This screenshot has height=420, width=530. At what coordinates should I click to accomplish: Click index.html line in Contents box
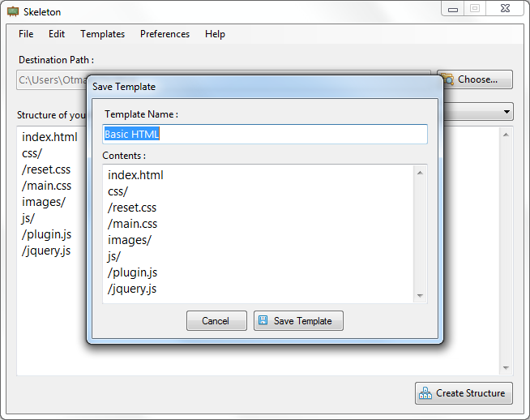click(x=135, y=175)
